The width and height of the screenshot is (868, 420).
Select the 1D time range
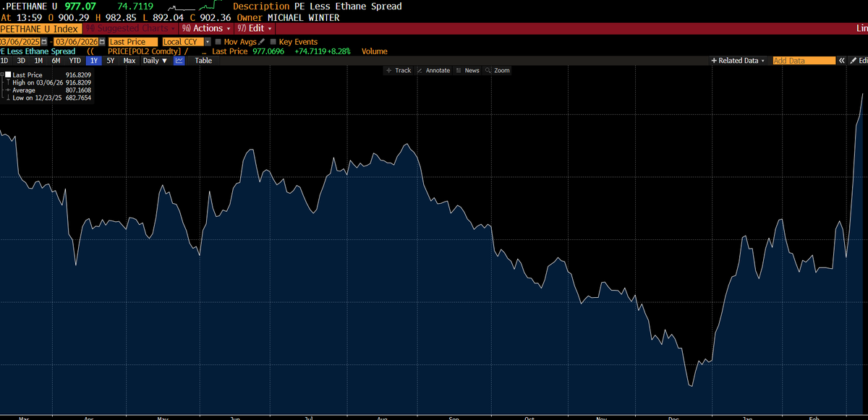click(x=4, y=61)
